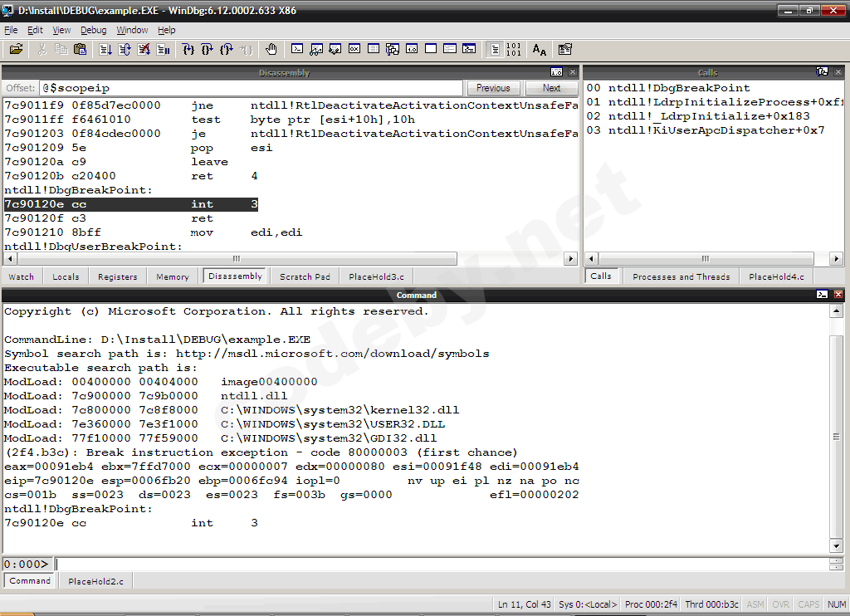
Task: Open the Memory window from the toolbar
Action: [374, 49]
